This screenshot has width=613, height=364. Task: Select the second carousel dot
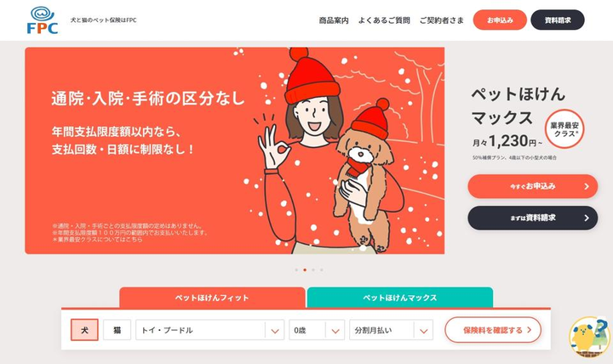[305, 270]
